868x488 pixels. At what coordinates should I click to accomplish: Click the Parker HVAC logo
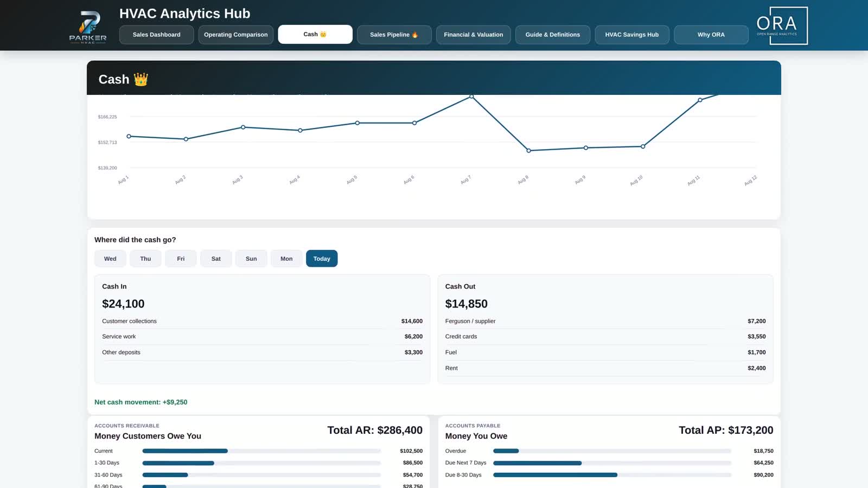click(88, 26)
